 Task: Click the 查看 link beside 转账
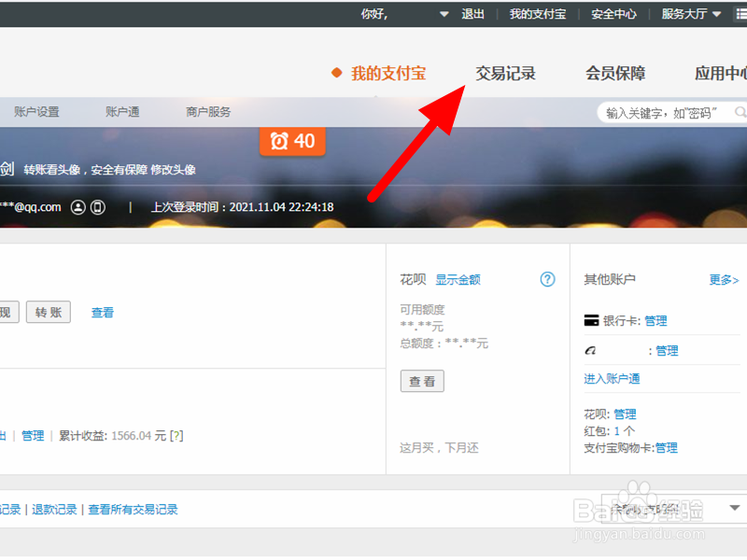[x=103, y=313]
